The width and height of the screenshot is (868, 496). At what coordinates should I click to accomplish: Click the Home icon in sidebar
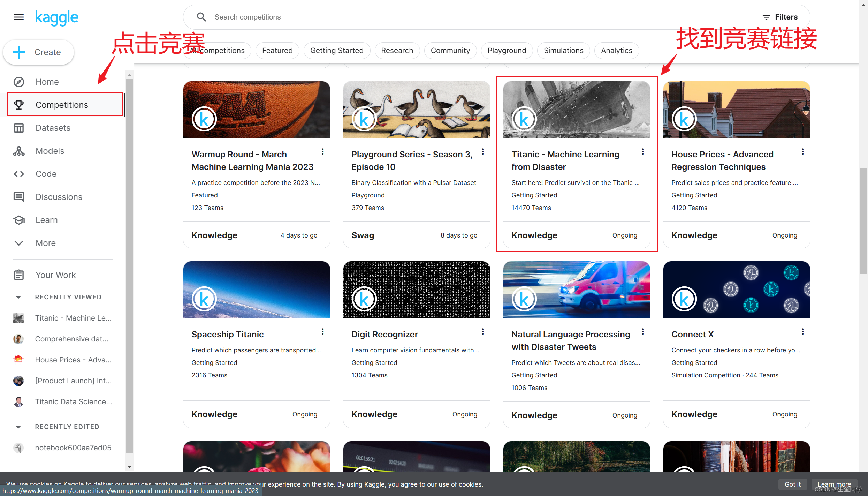[18, 81]
